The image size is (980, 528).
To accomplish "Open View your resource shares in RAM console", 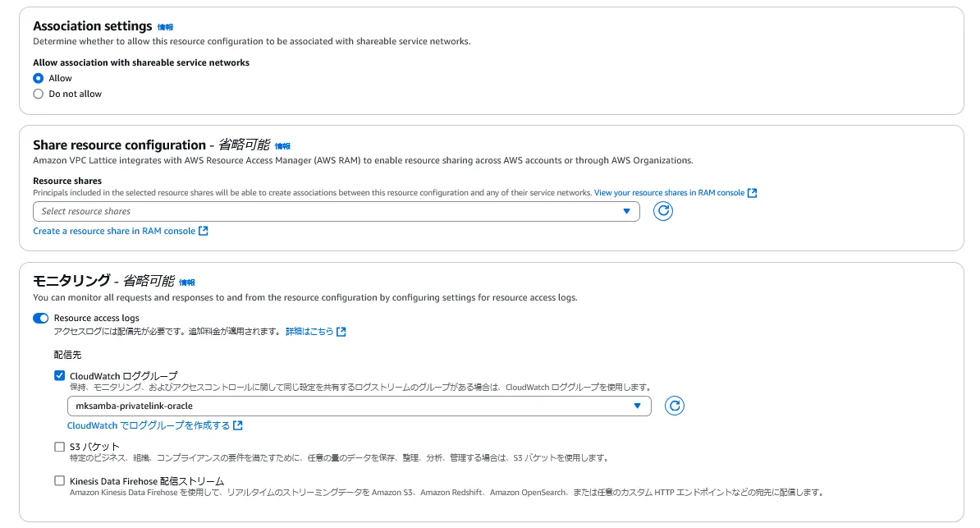I will pos(670,193).
